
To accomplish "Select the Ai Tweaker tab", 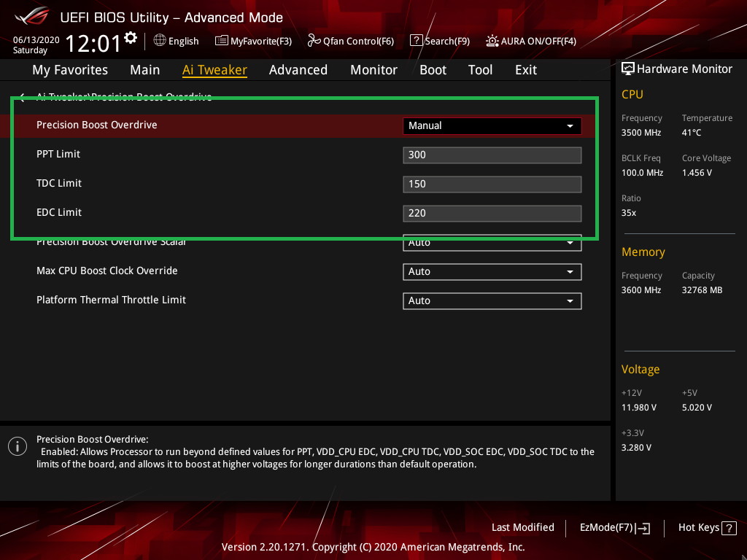I will click(x=214, y=70).
